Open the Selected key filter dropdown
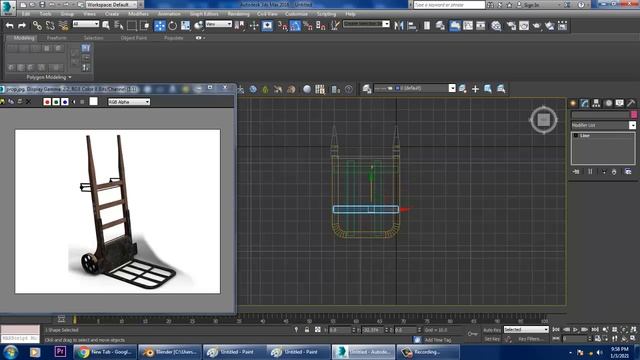The width and height of the screenshot is (640, 360). (526, 329)
